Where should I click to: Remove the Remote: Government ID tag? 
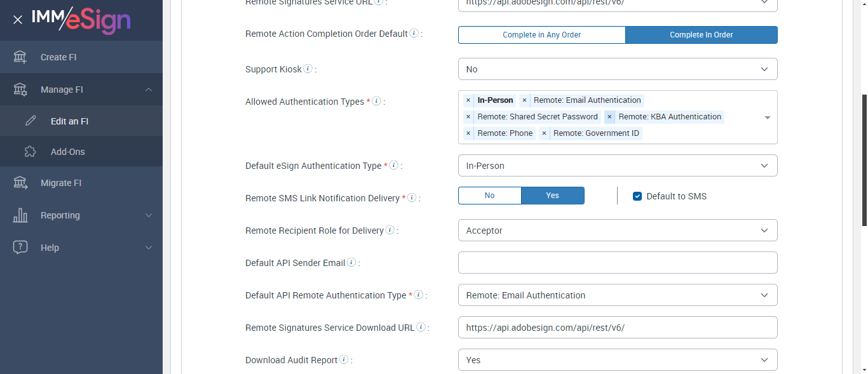tap(545, 133)
